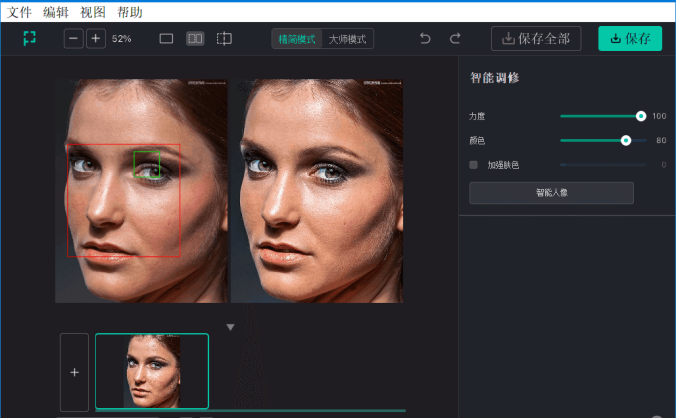Image resolution: width=676 pixels, height=418 pixels.
Task: Select the portrait thumbnail in filmstrip
Action: pyautogui.click(x=152, y=371)
